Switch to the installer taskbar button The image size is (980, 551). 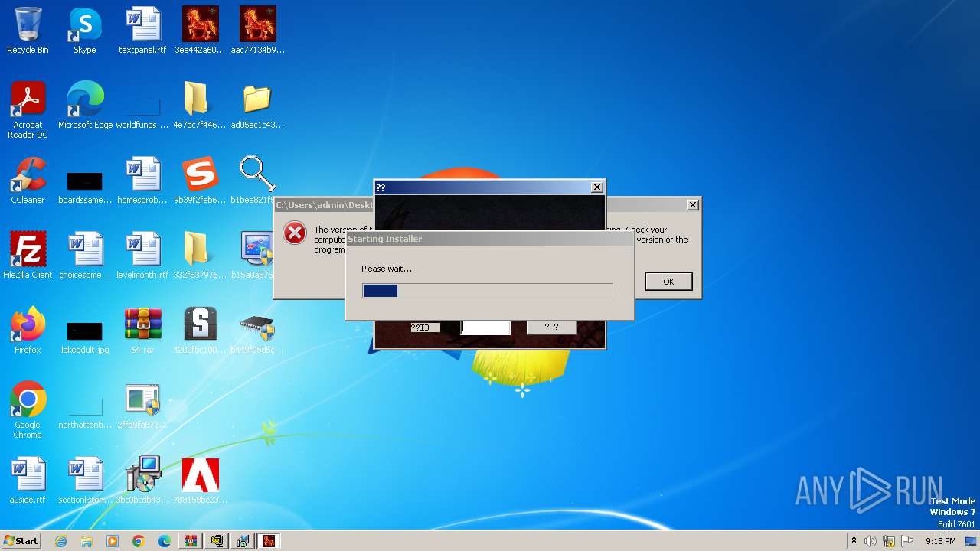243,541
